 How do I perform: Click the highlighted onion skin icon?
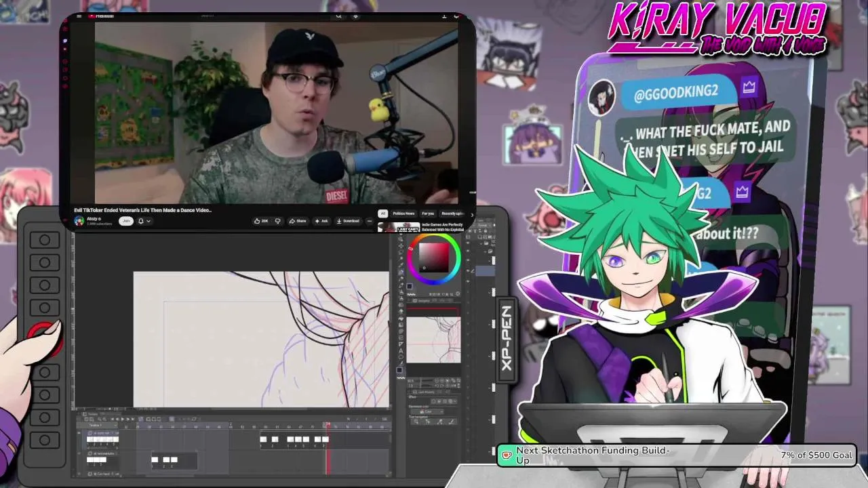(x=172, y=419)
